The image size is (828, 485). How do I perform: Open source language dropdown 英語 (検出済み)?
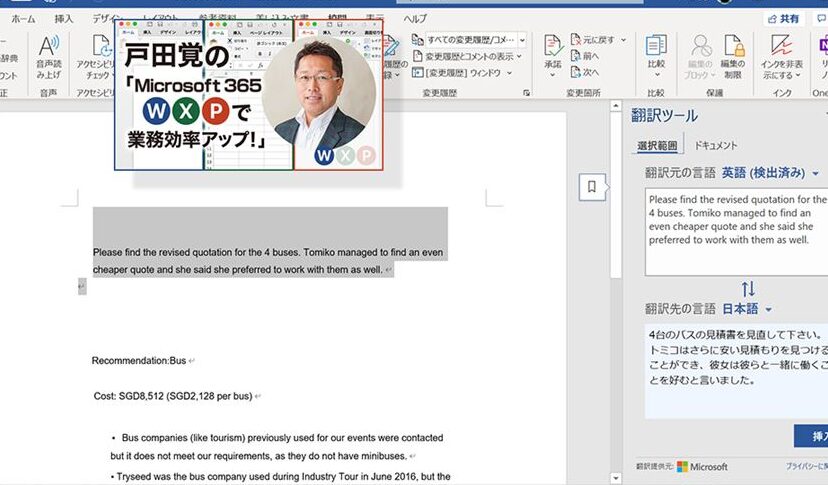coord(770,173)
